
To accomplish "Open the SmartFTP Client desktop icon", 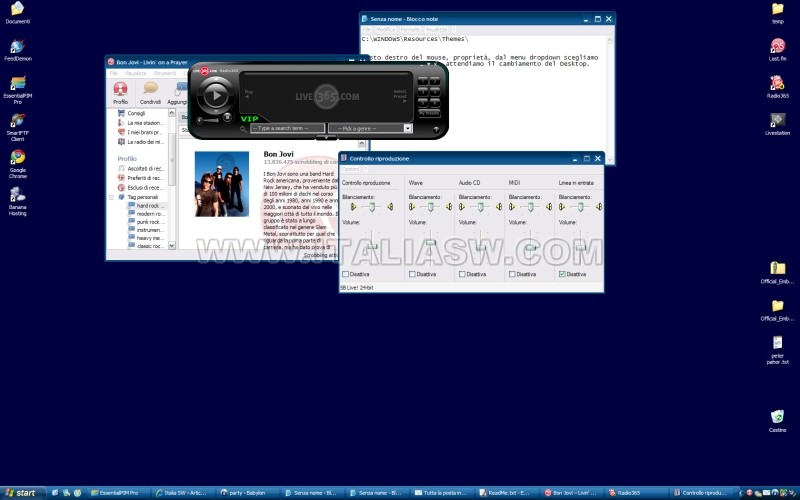I will (x=17, y=127).
